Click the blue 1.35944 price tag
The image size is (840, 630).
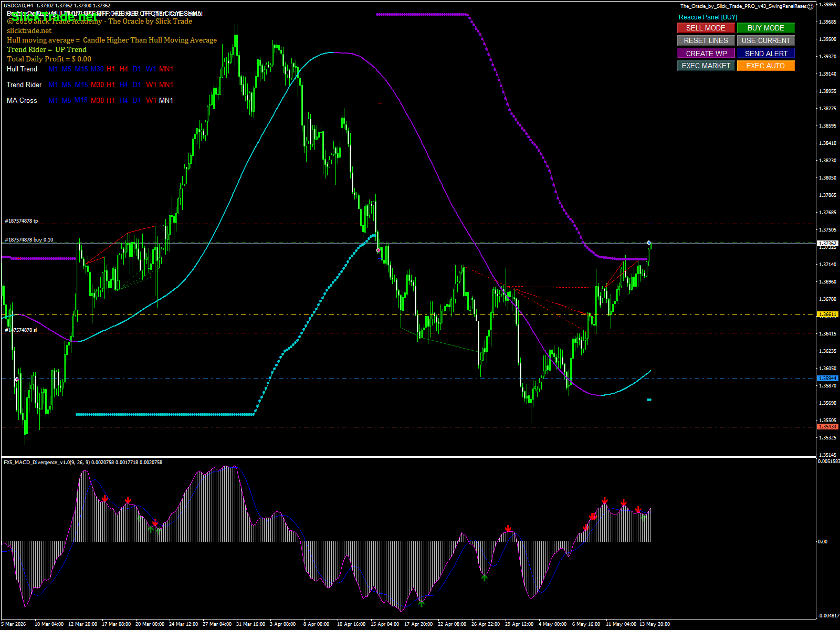tap(828, 379)
